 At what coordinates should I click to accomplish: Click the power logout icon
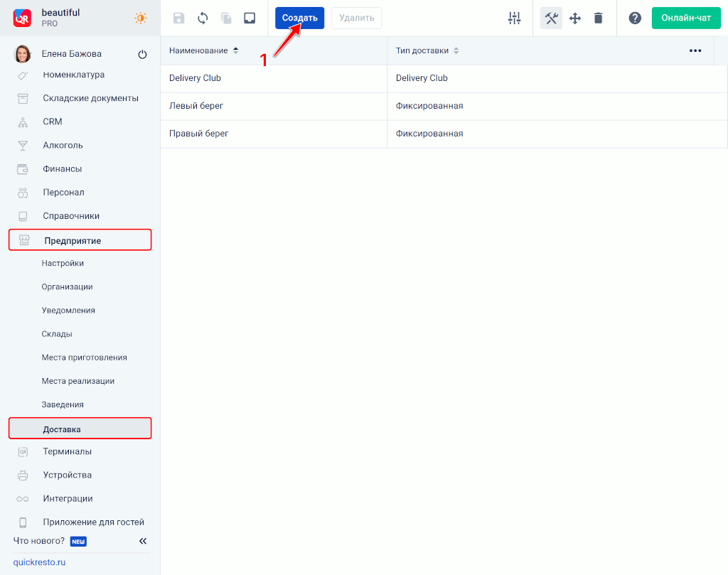click(142, 54)
